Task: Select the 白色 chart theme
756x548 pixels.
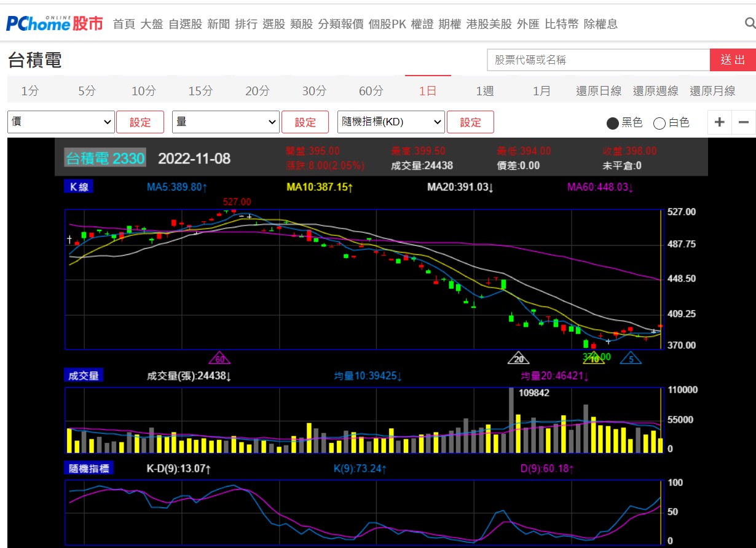Action: point(671,123)
